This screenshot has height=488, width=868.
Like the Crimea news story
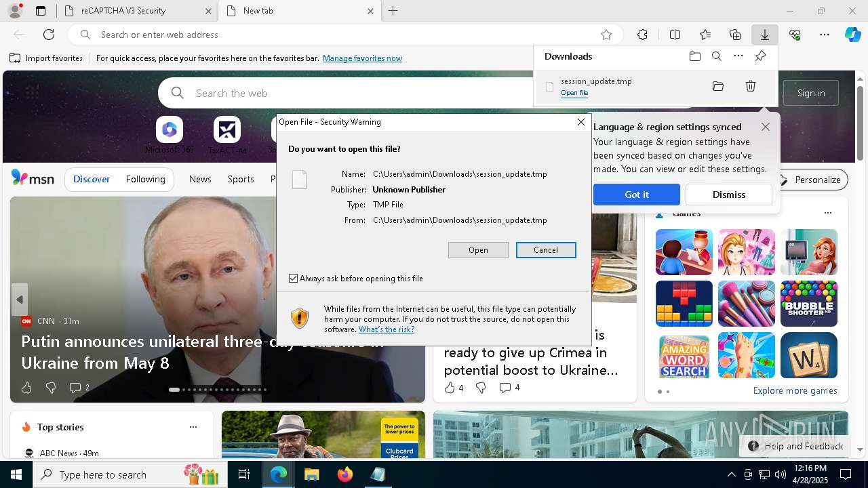click(x=454, y=388)
